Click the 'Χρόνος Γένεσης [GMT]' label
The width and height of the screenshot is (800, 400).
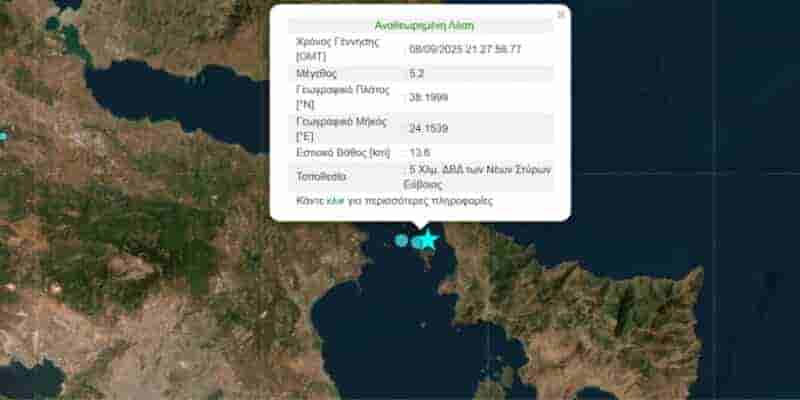click(338, 49)
